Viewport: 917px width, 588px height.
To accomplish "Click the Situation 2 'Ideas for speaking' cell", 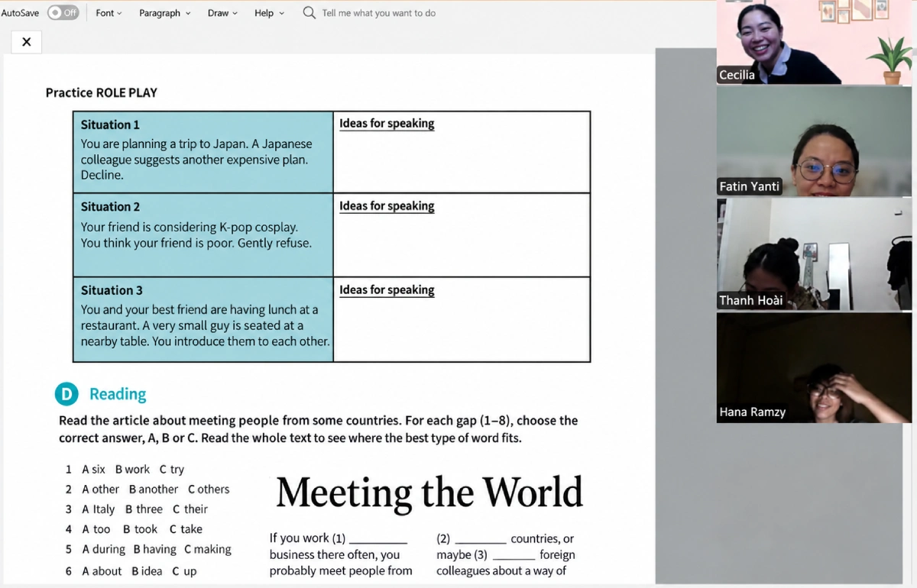I will [462, 234].
